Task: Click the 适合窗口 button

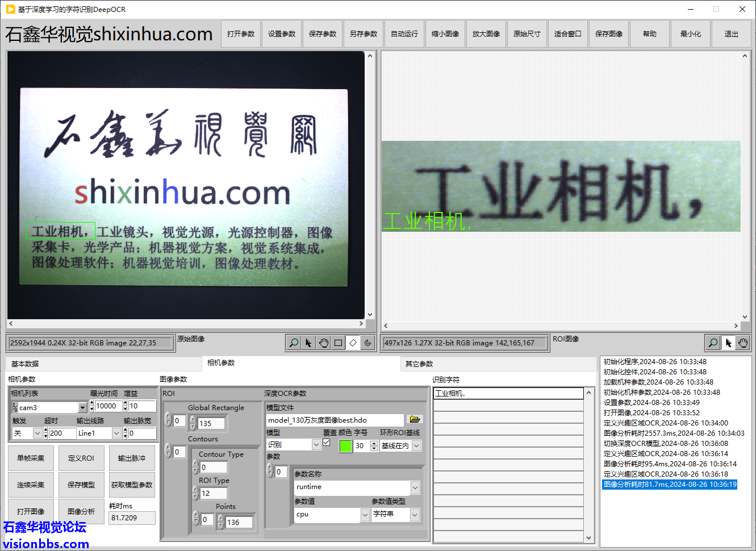Action: click(568, 34)
